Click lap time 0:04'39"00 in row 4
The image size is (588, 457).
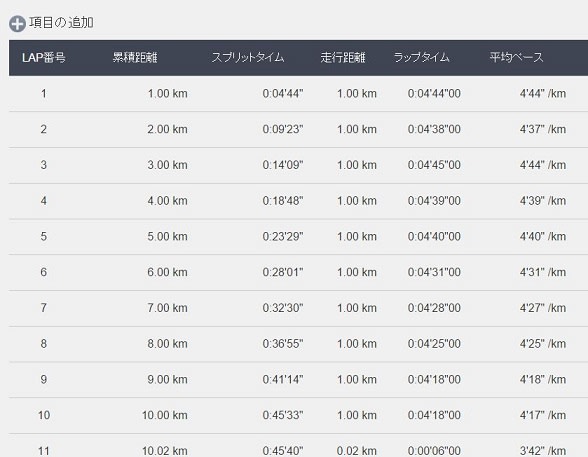pos(434,201)
